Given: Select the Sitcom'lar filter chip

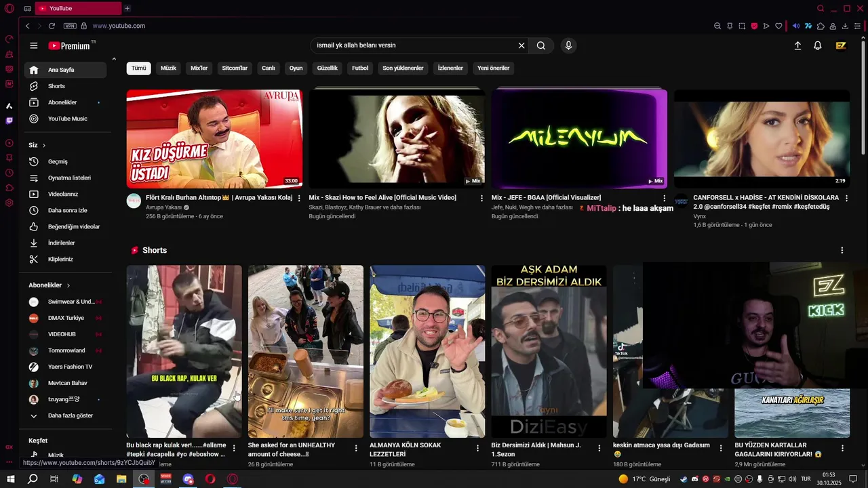Looking at the screenshot, I should (x=235, y=68).
